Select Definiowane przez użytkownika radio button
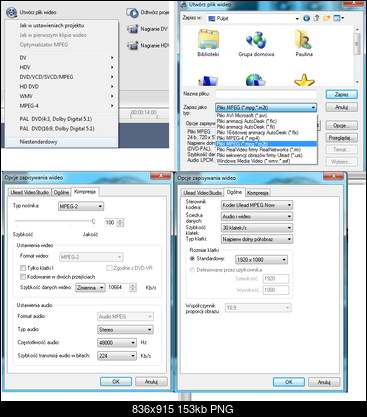This screenshot has height=417, width=367. coord(192,270)
